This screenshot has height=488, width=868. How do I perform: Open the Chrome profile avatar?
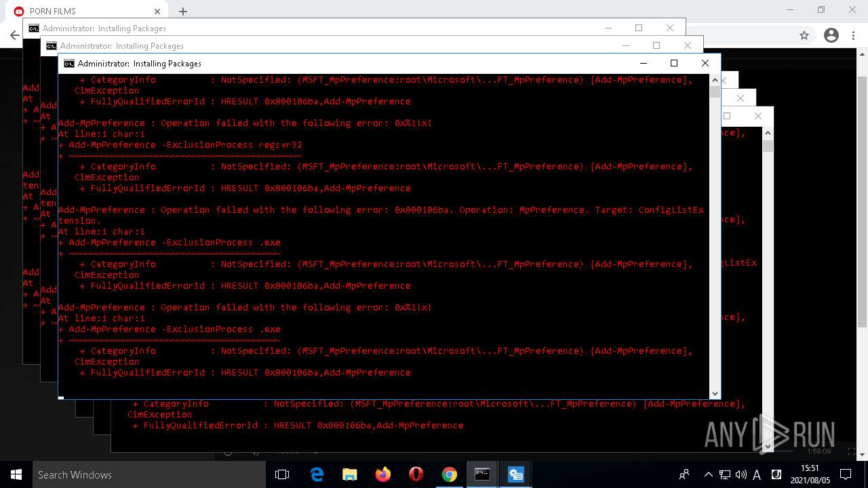click(x=831, y=35)
